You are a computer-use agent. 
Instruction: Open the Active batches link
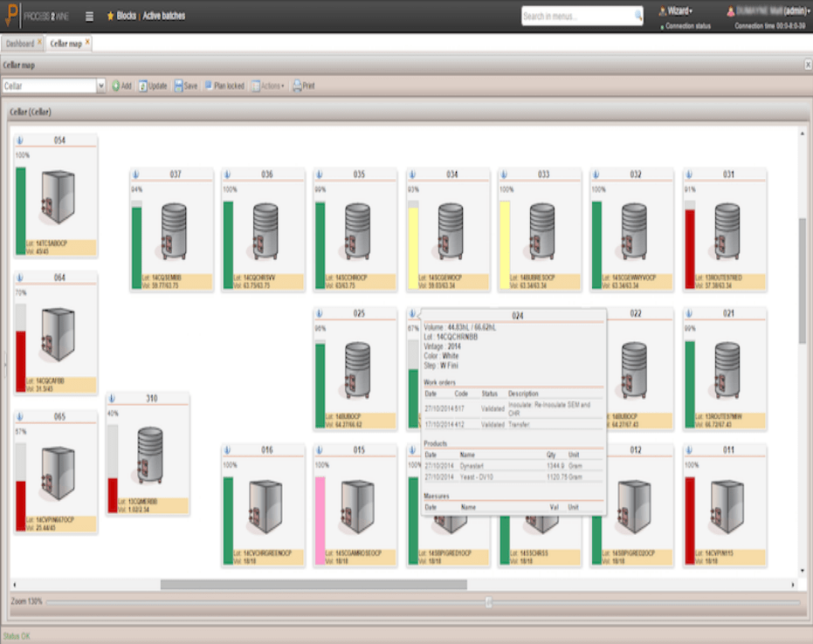point(164,16)
